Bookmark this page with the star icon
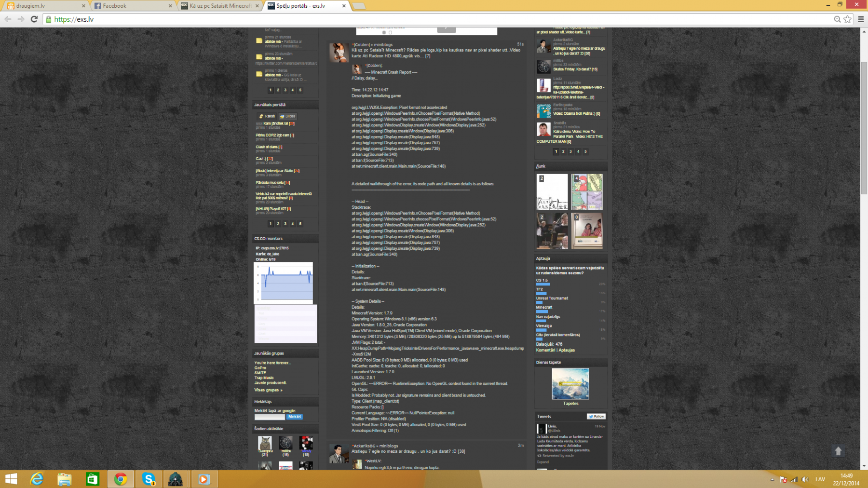This screenshot has height=488, width=868. (847, 19)
